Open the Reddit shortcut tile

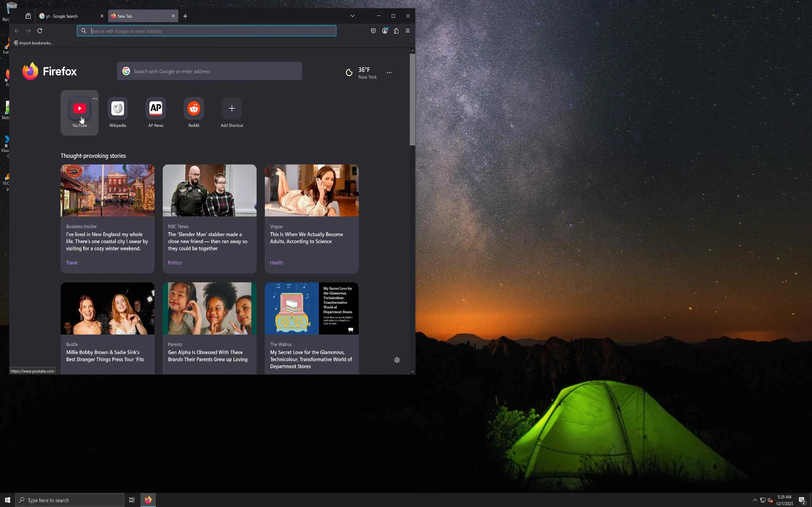pyautogui.click(x=193, y=109)
